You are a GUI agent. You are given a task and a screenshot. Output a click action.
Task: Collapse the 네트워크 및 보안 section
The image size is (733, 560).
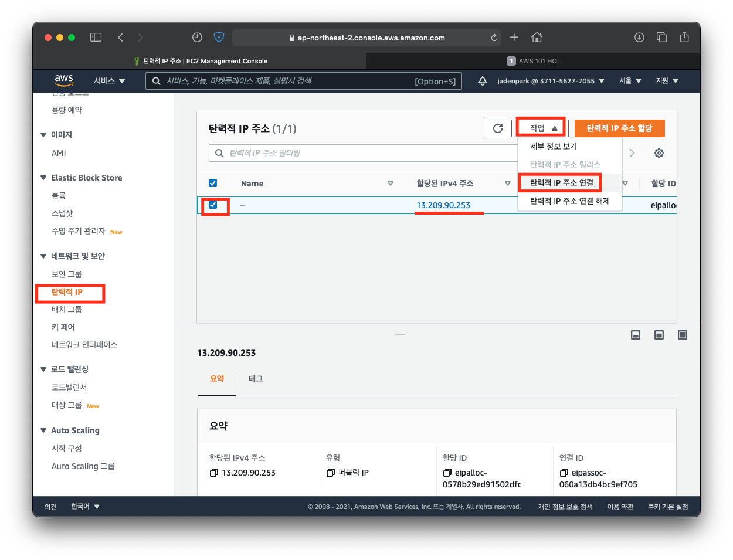[43, 256]
